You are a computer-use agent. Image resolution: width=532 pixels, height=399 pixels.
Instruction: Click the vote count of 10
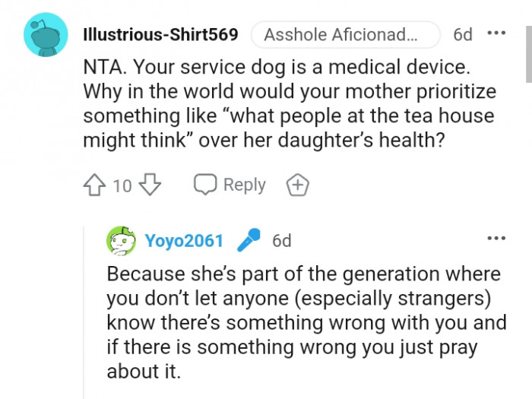122,185
